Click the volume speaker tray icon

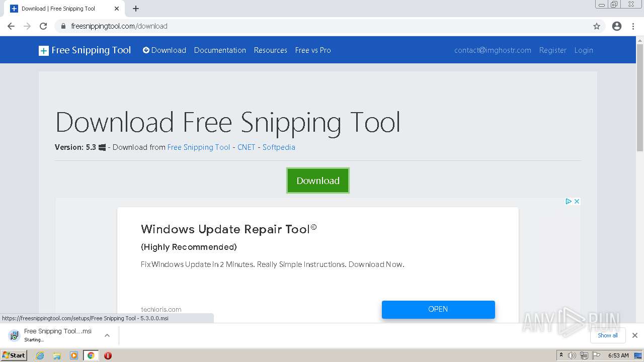(x=572, y=355)
